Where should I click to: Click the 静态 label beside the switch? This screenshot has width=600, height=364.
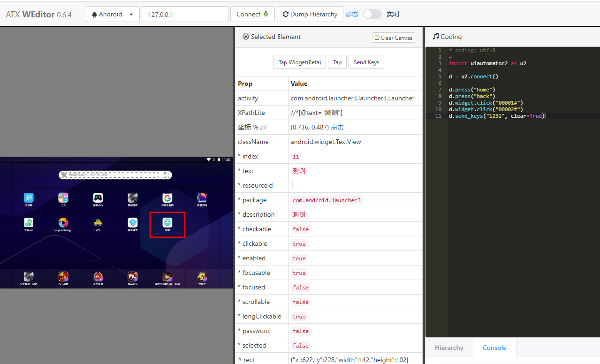tap(352, 14)
